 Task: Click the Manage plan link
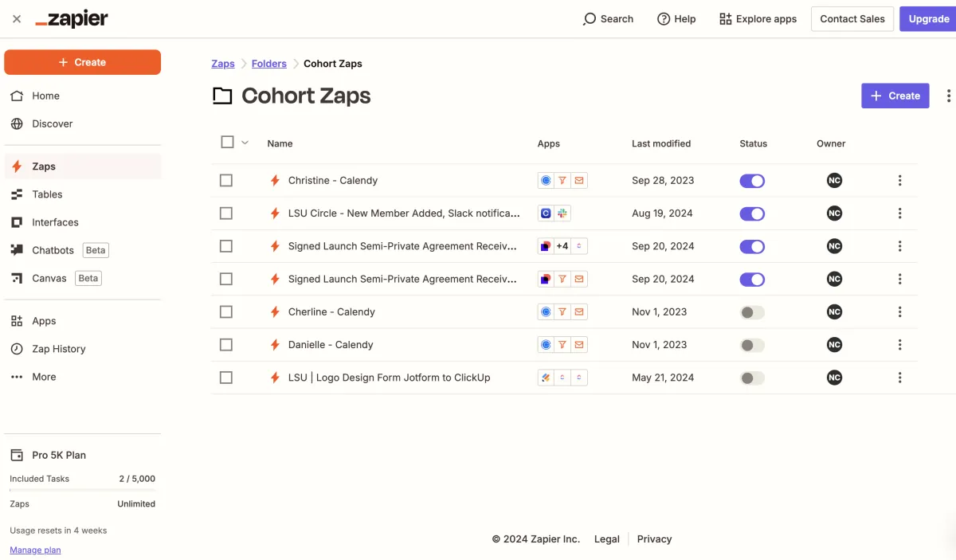tap(35, 550)
